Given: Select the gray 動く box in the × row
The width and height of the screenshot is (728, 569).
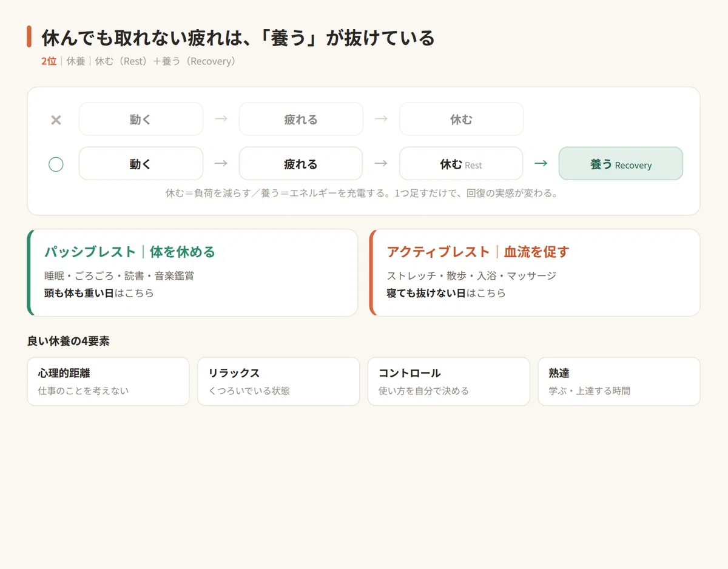Looking at the screenshot, I should [x=141, y=119].
